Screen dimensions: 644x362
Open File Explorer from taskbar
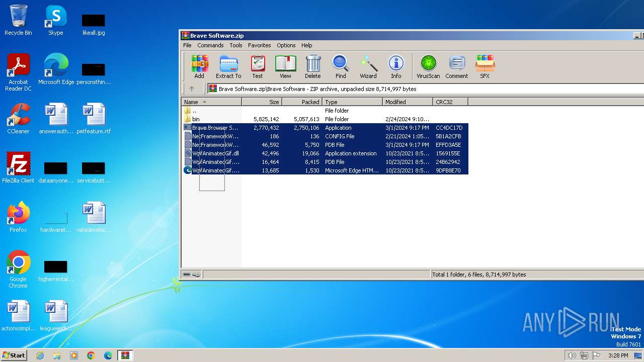(57, 355)
